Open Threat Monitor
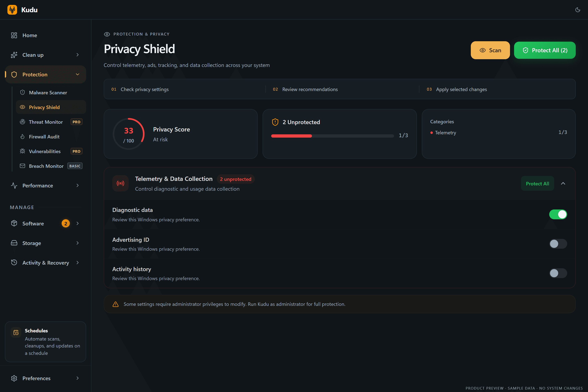Screen dimensions: 588x392 51,122
